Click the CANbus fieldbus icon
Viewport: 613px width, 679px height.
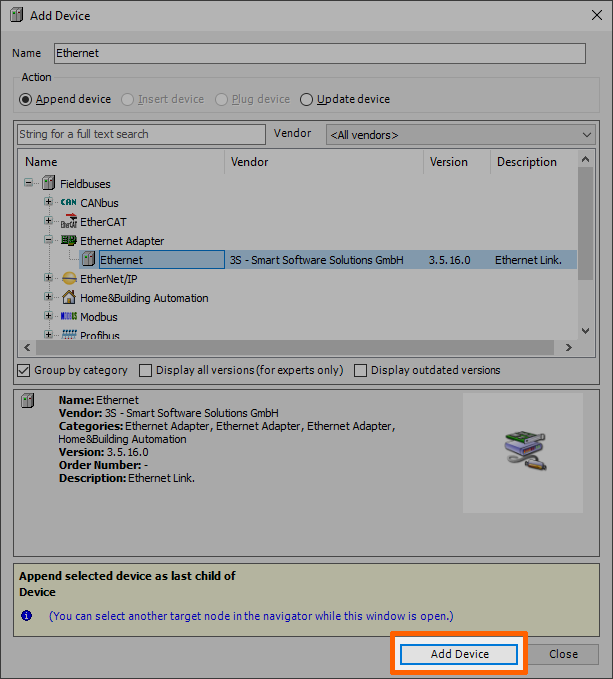[68, 203]
